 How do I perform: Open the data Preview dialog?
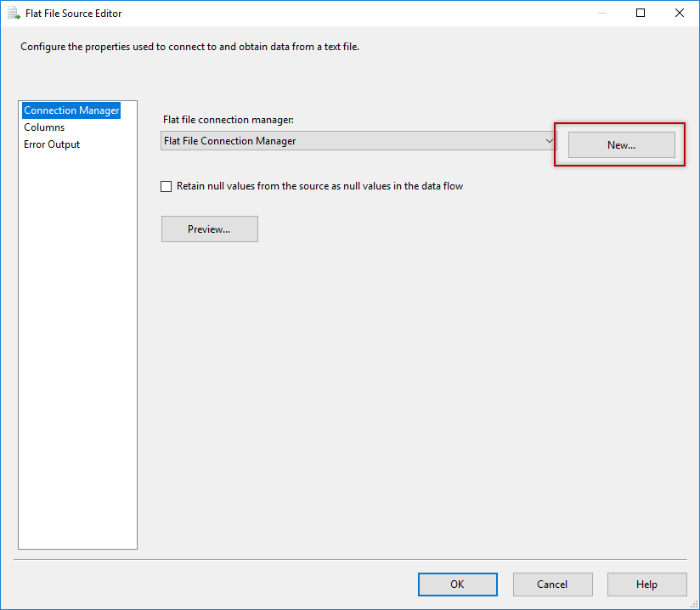coord(209,229)
